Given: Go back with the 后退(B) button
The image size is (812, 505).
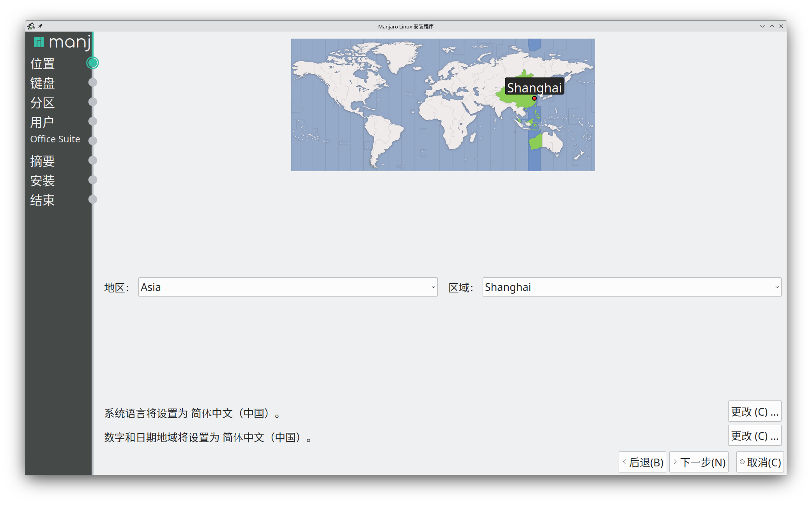Looking at the screenshot, I should point(642,462).
